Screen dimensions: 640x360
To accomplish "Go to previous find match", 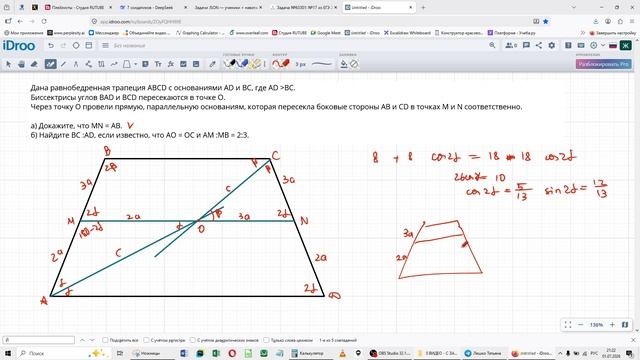I will 82,340.
